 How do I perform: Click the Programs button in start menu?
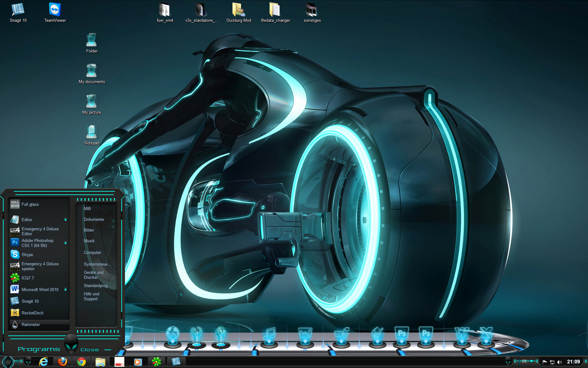point(39,349)
